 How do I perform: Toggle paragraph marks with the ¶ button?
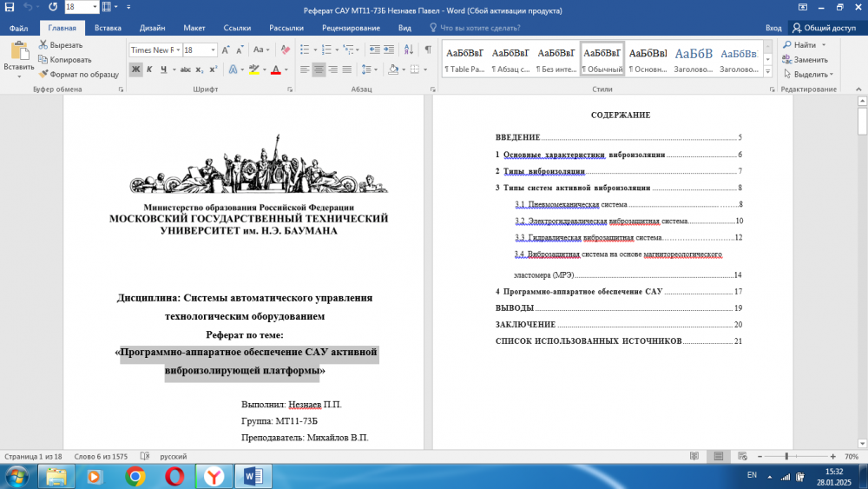pos(428,50)
